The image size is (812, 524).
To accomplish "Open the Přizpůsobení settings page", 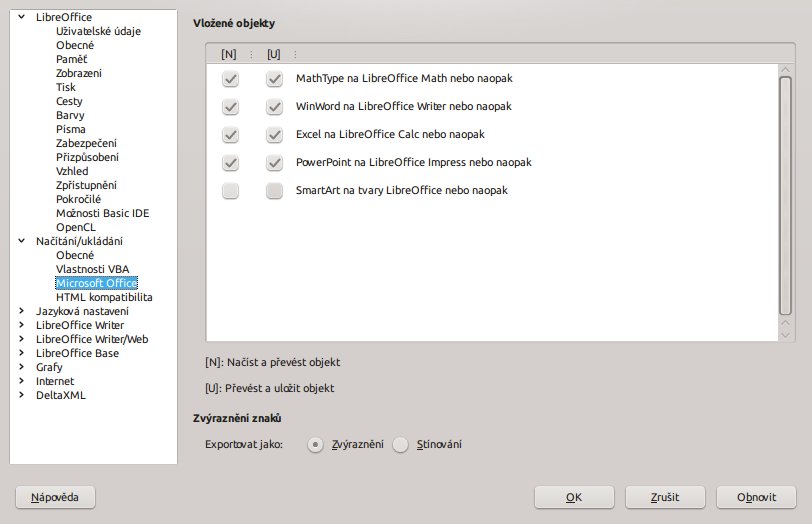I will [x=88, y=157].
